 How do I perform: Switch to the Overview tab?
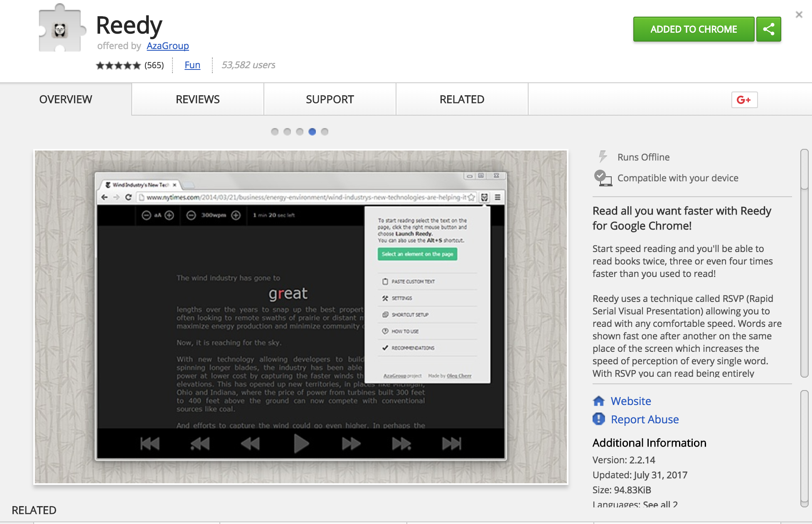tap(66, 99)
